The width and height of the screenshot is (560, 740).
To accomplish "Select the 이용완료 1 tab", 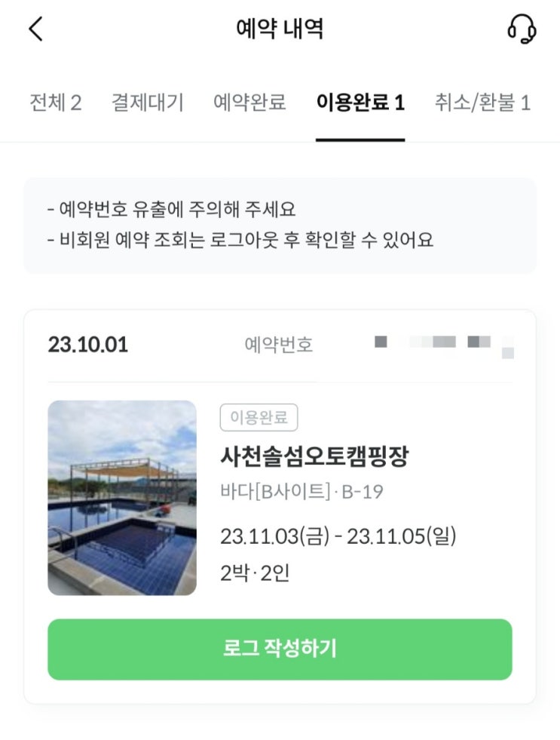I will (x=360, y=103).
